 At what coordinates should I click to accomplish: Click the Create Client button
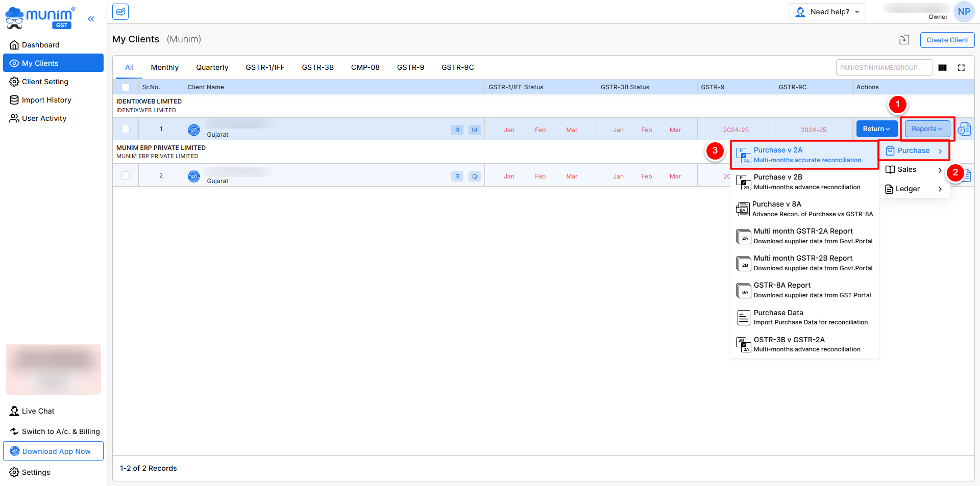pos(947,40)
